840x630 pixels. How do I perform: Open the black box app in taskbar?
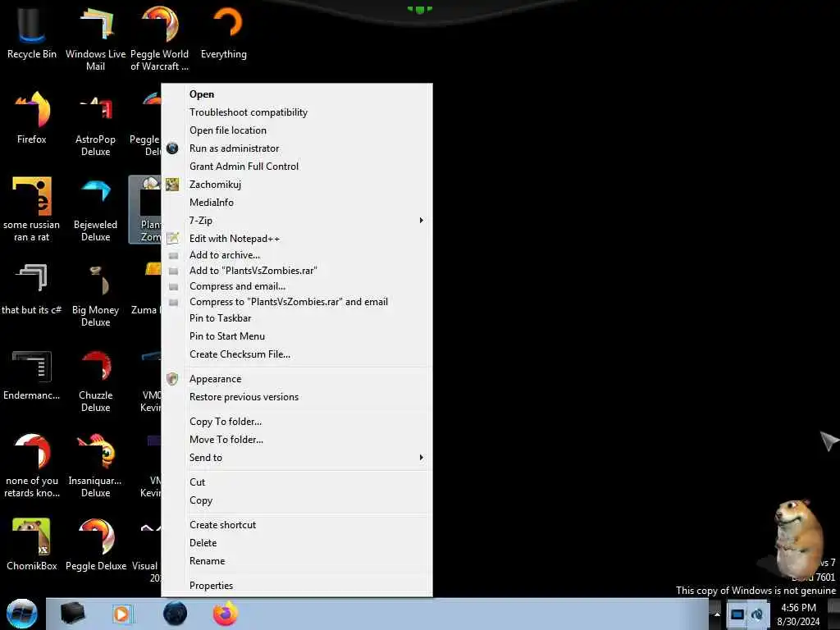(x=72, y=614)
